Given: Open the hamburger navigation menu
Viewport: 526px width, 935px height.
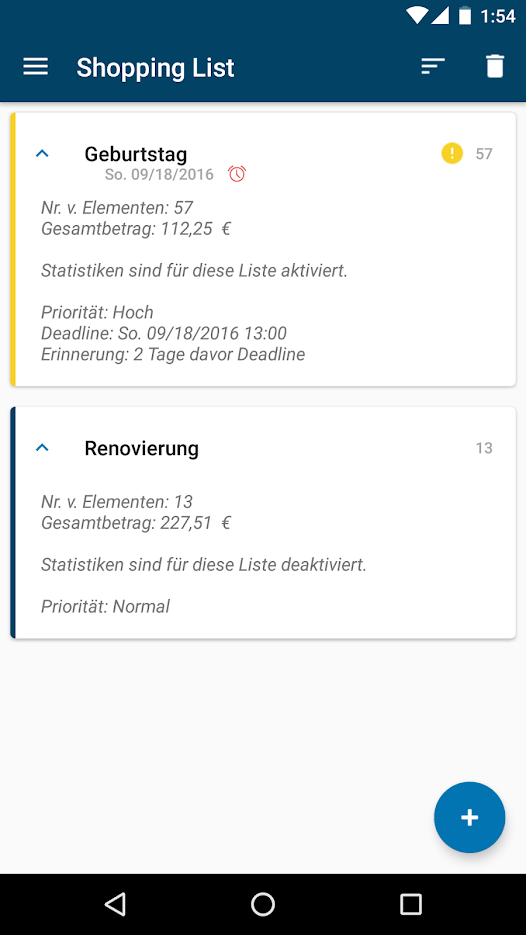Looking at the screenshot, I should [36, 66].
